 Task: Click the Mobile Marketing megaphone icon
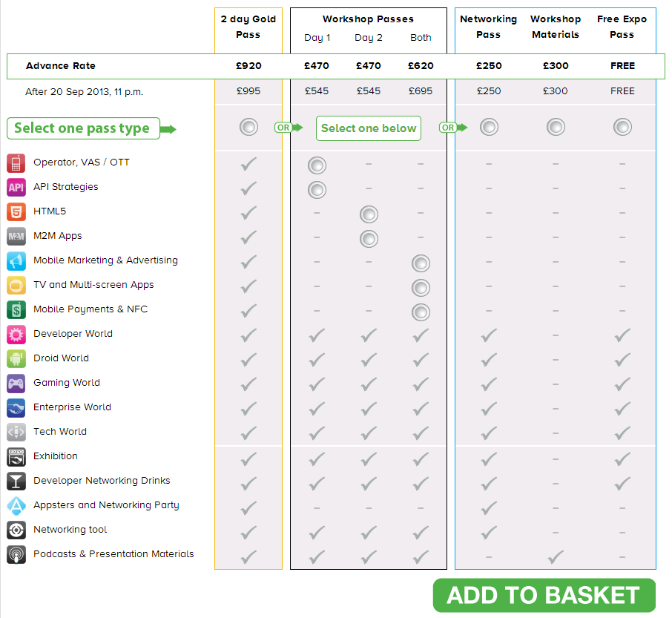[16, 260]
